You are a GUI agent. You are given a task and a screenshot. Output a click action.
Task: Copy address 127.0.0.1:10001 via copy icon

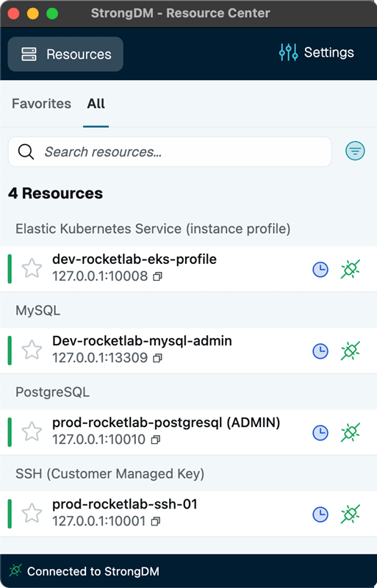156,521
